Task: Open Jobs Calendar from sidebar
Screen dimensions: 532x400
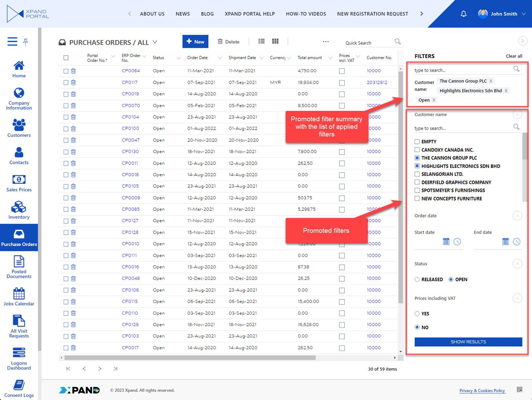Action: pos(19,297)
